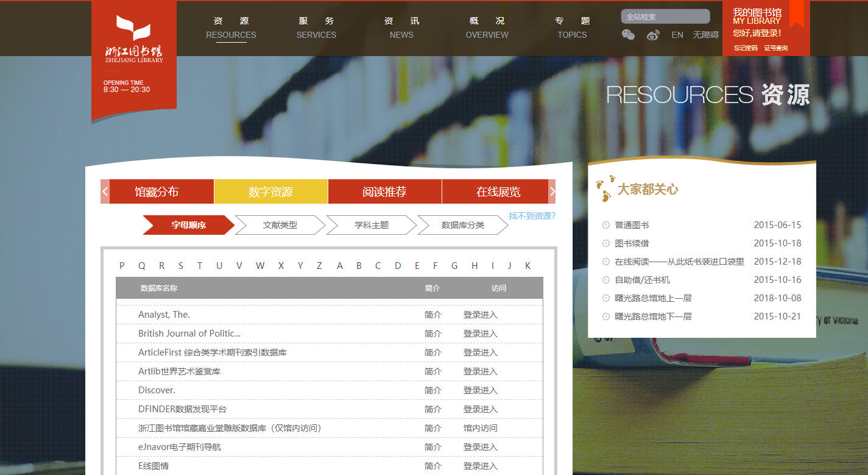Click 简介 for Analyst, The.
Image resolution: width=868 pixels, height=475 pixels.
click(432, 315)
